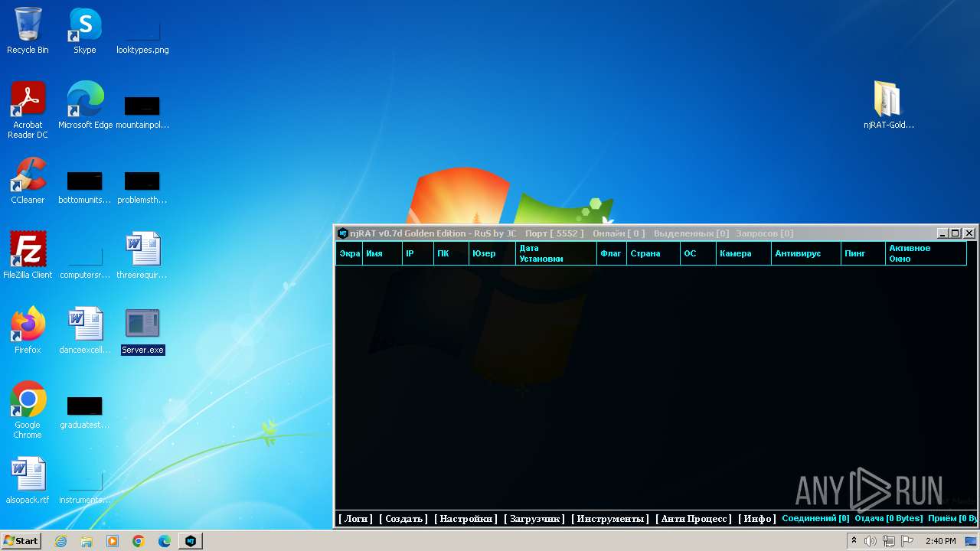Image resolution: width=980 pixels, height=551 pixels.
Task: Open the njRAT-Gold... folder on the desktop
Action: [889, 106]
